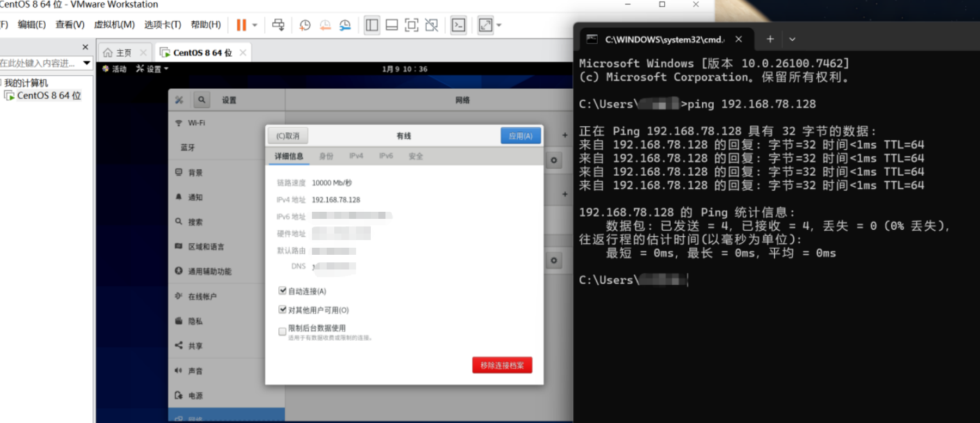Open 在线帐户 settings in sidebar
Screen dimensions: 980x423
(x=226, y=296)
